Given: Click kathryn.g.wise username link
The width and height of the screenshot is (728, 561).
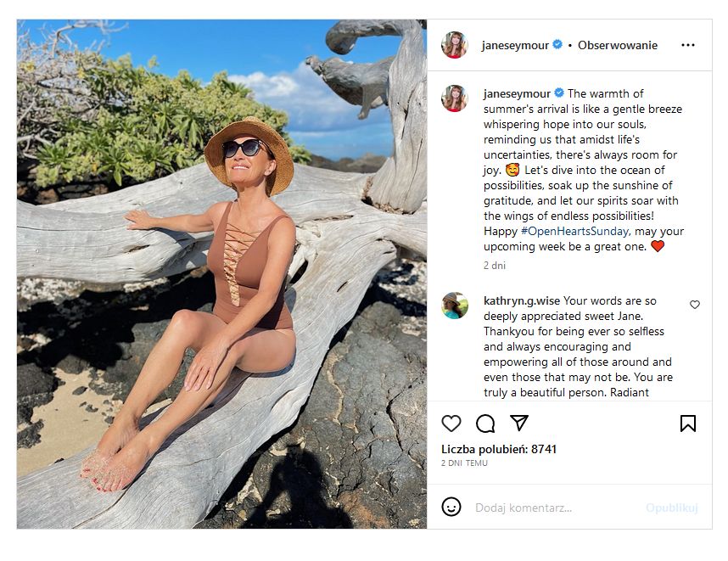Looking at the screenshot, I should click(522, 300).
